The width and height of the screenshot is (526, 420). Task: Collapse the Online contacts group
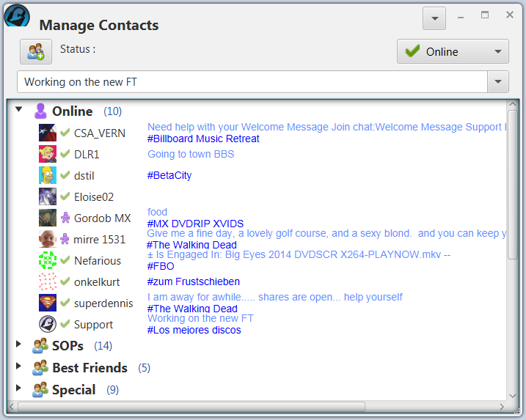(x=19, y=110)
